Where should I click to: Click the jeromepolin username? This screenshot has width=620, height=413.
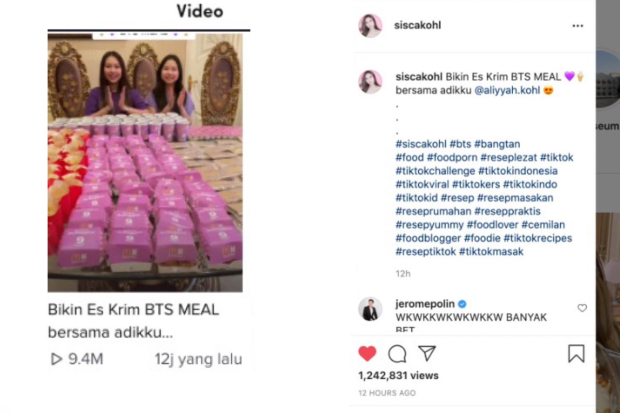425,304
